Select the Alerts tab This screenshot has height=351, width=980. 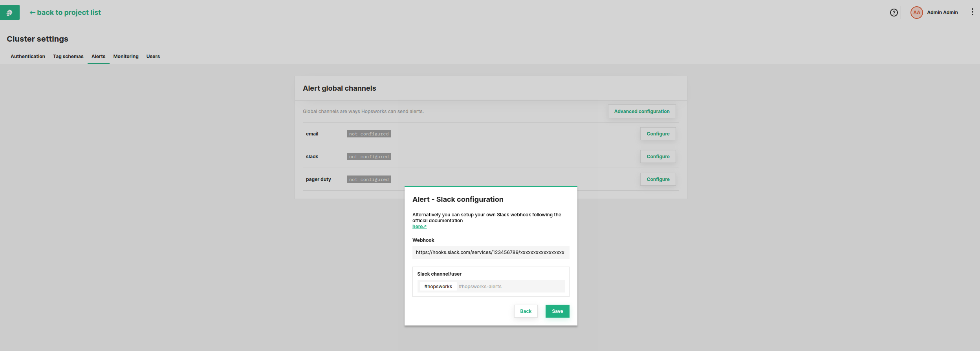click(x=98, y=57)
